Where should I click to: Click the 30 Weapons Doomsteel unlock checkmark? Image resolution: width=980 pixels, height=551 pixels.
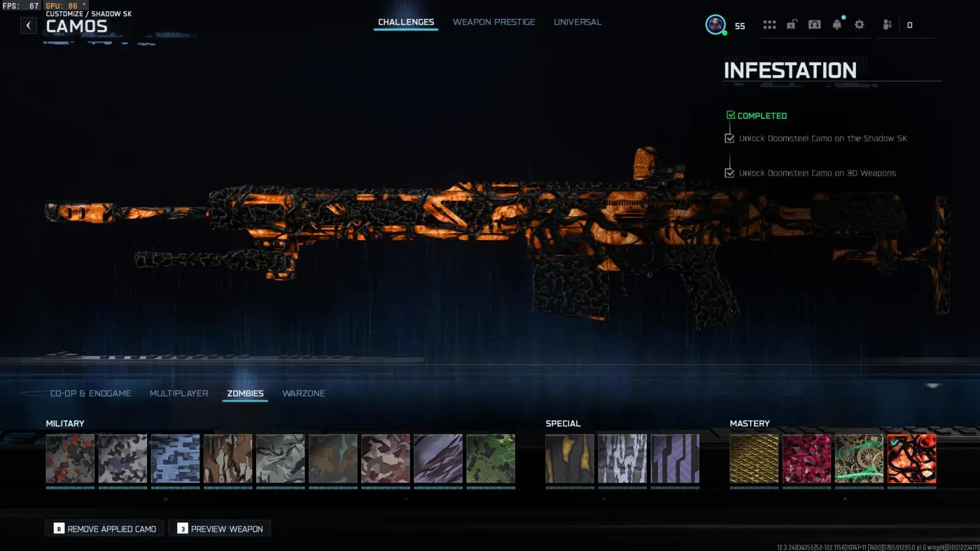pos(729,172)
